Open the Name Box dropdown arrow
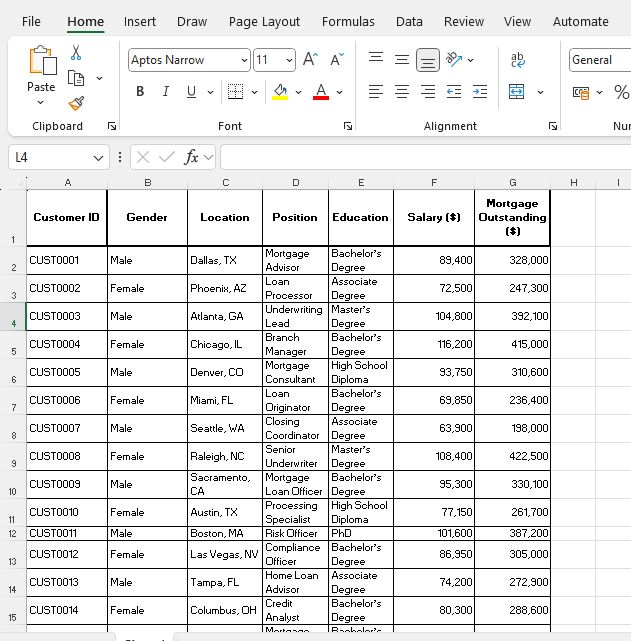The height and width of the screenshot is (641, 631). [x=98, y=158]
